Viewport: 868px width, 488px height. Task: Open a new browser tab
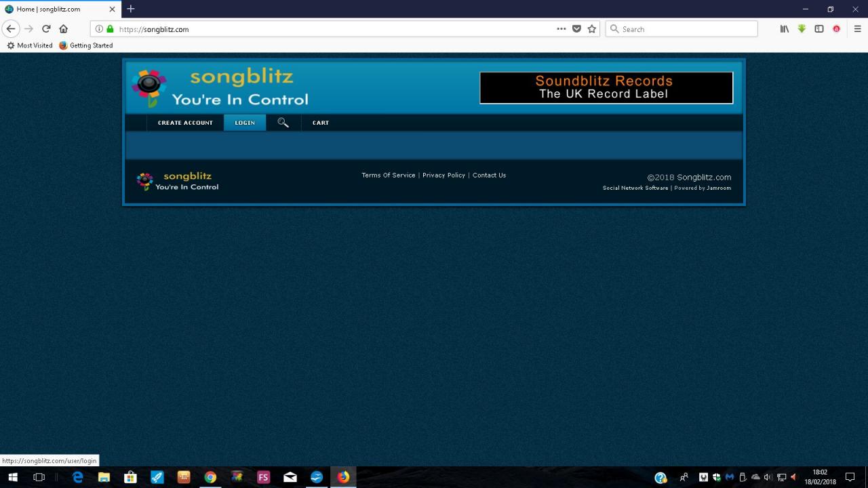tap(131, 9)
